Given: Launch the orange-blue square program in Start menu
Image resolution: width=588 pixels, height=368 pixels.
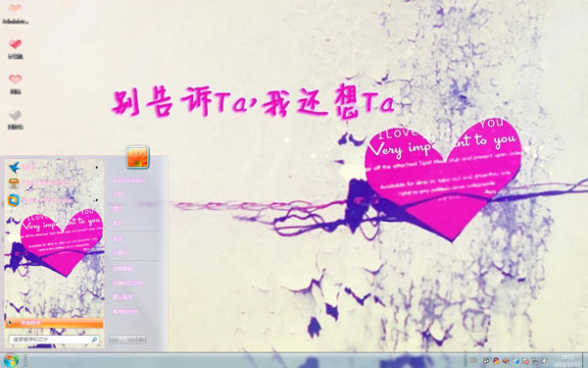Looking at the screenshot, I should pos(14,200).
